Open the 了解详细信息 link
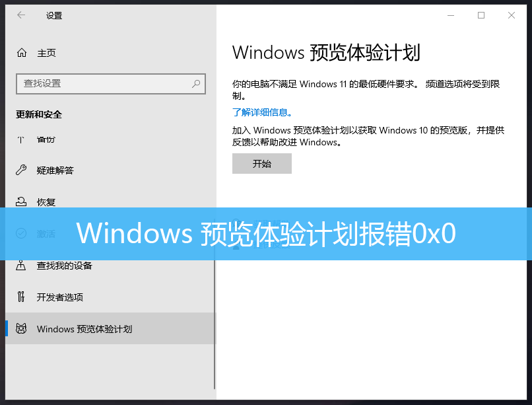Screen dimensions: 532x405 [x=262, y=112]
